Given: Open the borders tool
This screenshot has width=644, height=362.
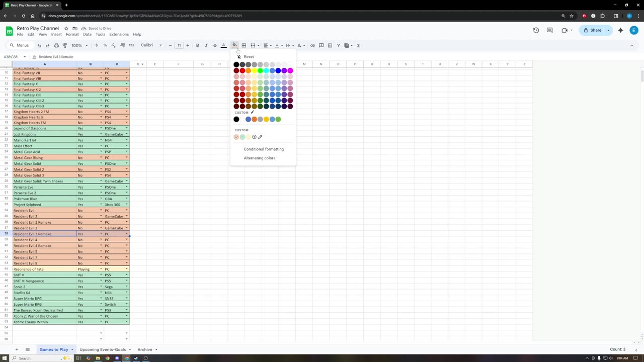Looking at the screenshot, I should 244,45.
